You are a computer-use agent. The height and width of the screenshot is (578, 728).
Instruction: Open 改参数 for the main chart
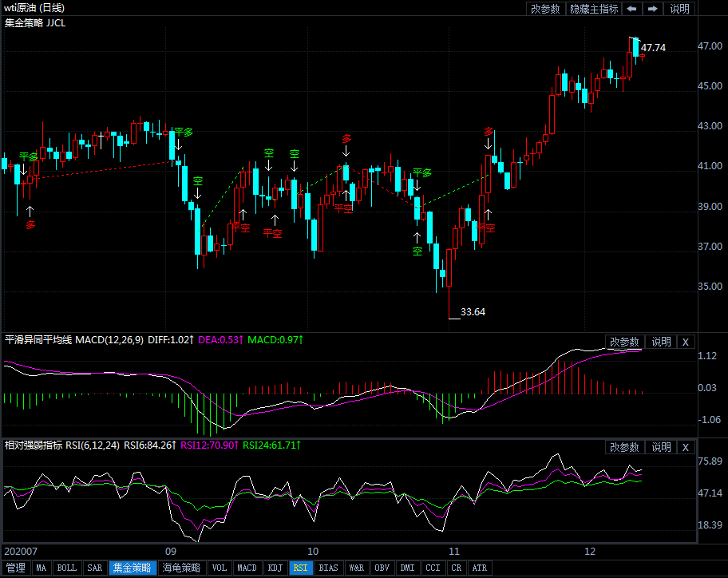pos(546,9)
